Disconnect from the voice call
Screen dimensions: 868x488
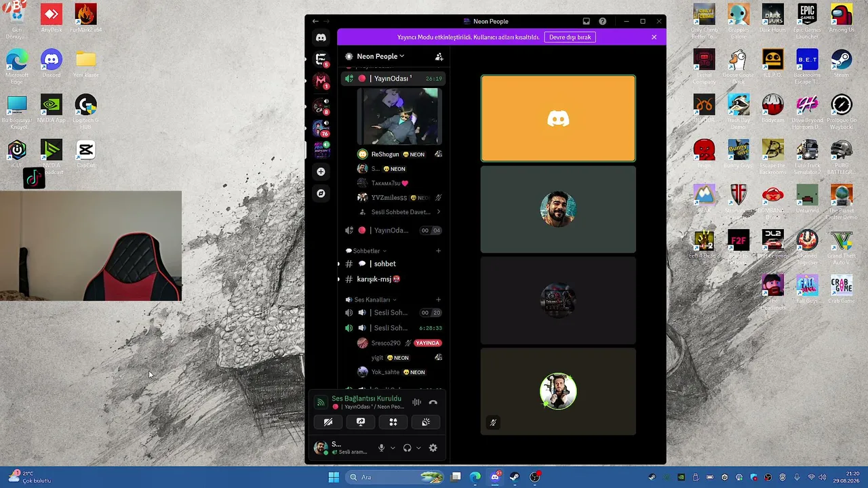pyautogui.click(x=433, y=403)
